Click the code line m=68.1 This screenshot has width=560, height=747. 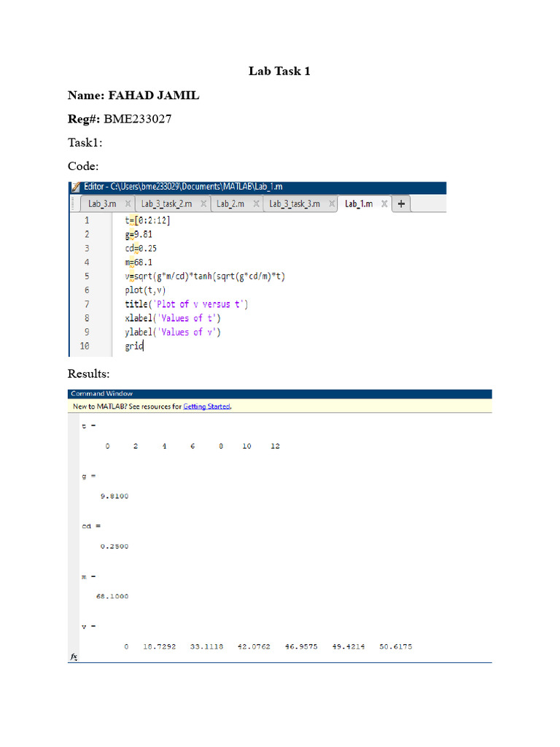pos(139,263)
